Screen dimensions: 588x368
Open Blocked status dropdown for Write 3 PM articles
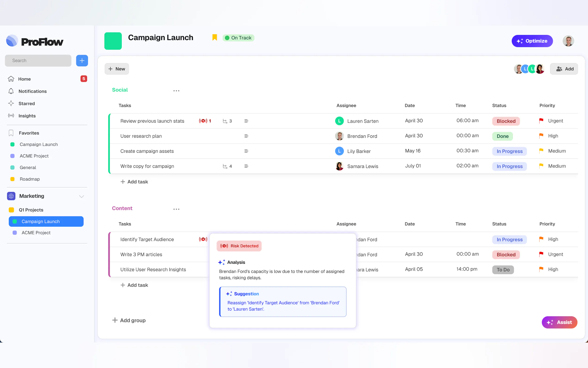(x=506, y=255)
